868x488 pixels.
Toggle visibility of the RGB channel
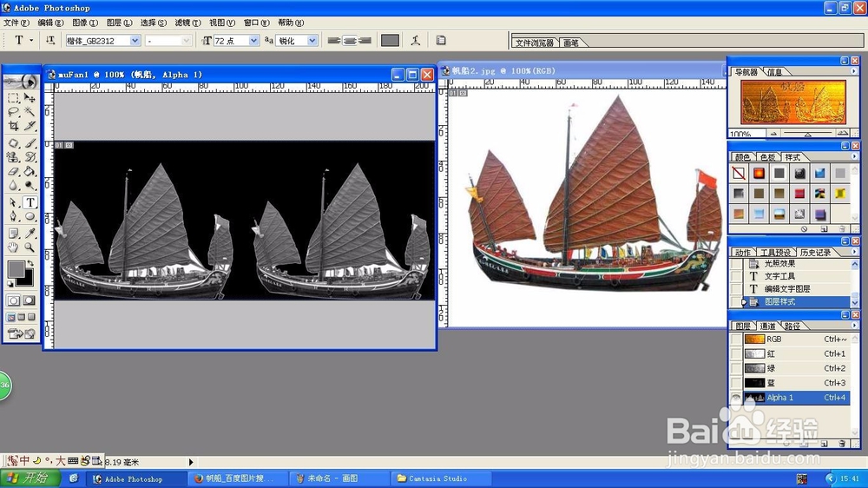pyautogui.click(x=736, y=339)
